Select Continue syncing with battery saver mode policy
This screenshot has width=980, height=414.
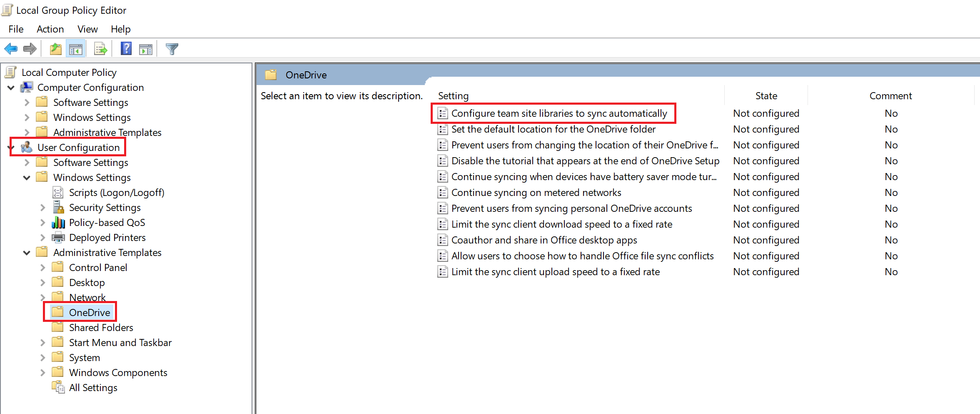click(584, 177)
